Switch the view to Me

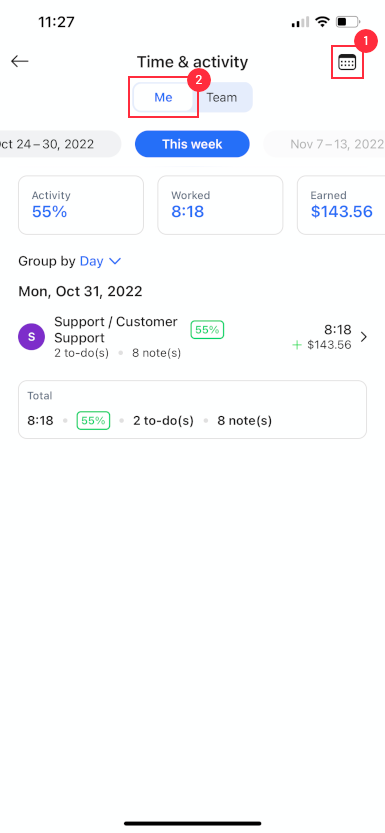click(163, 98)
